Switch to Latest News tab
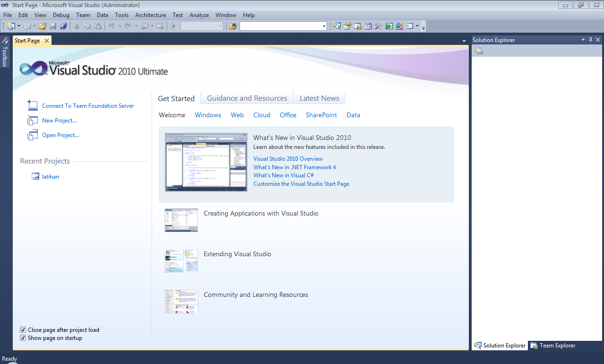 (319, 98)
